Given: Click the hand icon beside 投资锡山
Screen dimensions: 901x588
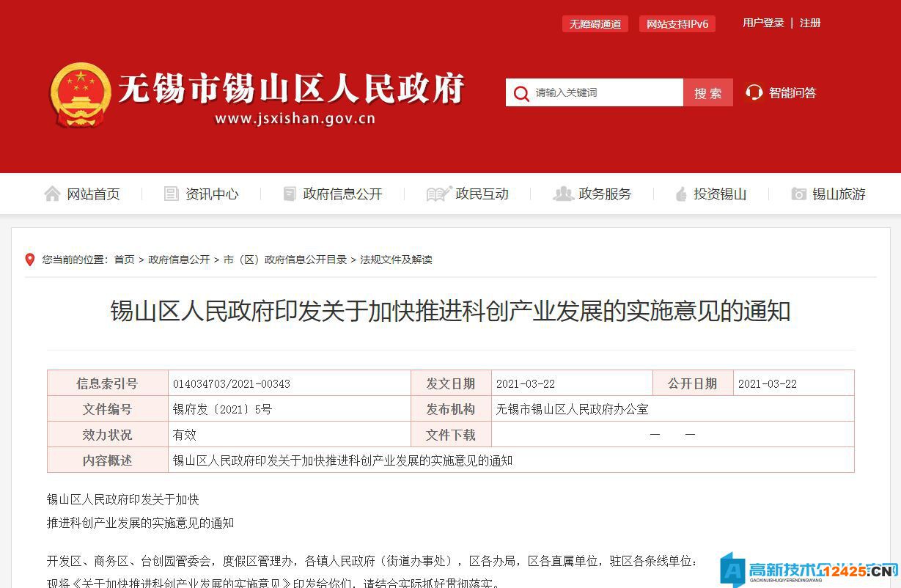Looking at the screenshot, I should pos(680,194).
